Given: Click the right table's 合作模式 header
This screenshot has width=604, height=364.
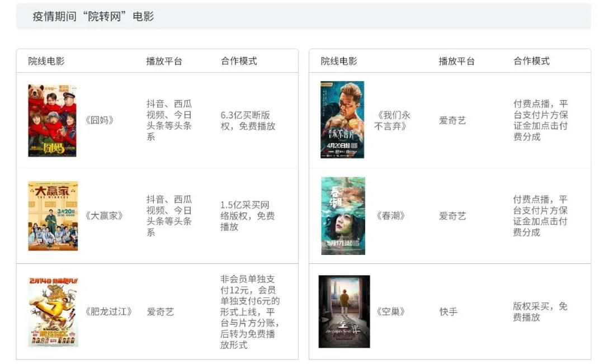Looking at the screenshot, I should (532, 61).
